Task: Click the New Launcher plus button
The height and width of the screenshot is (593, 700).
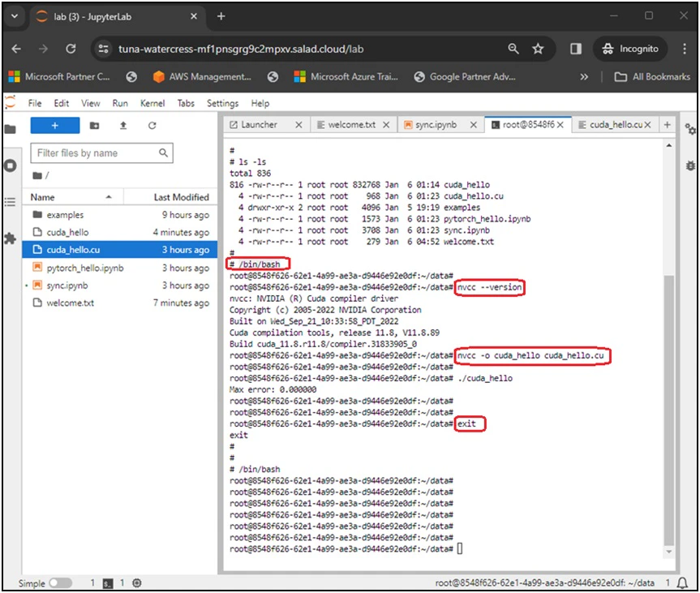Action: 54,126
